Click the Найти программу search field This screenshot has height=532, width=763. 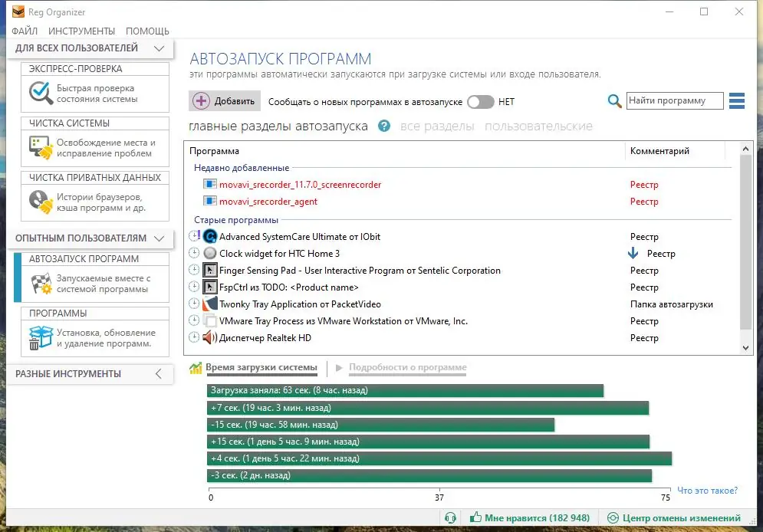[x=675, y=100]
